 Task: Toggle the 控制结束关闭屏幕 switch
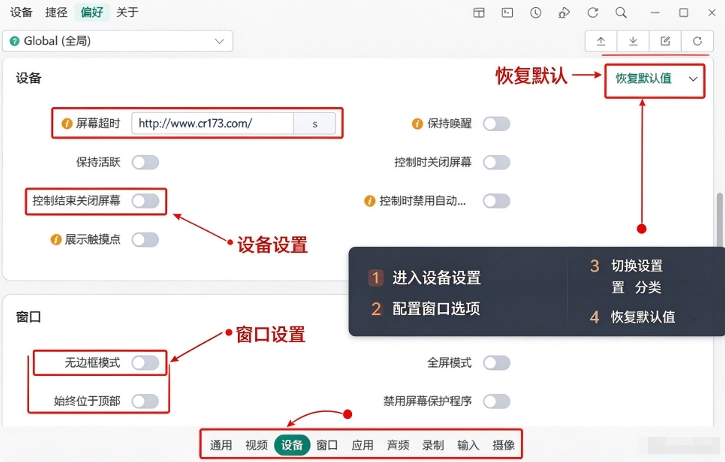pyautogui.click(x=145, y=201)
